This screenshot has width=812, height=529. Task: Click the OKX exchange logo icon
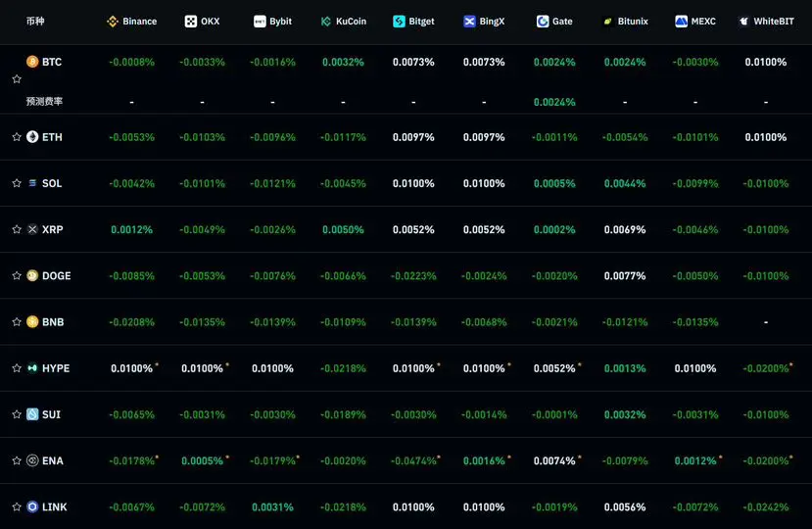point(191,22)
